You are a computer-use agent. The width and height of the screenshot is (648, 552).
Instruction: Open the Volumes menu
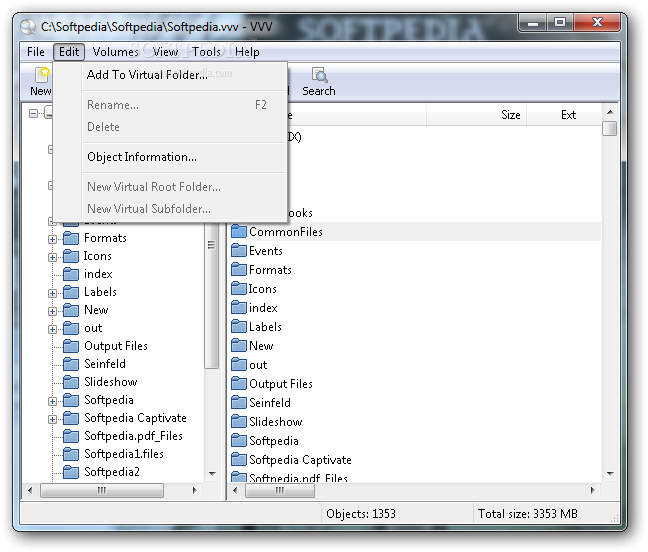[x=115, y=52]
